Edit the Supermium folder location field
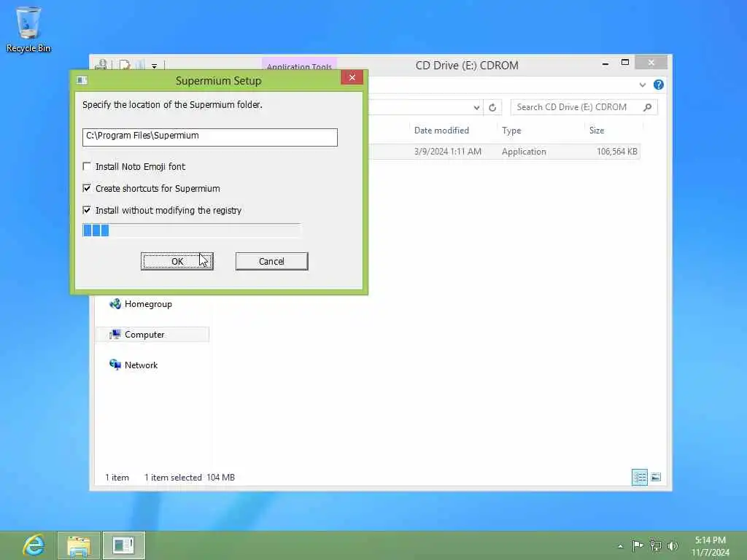The image size is (747, 560). tap(209, 136)
